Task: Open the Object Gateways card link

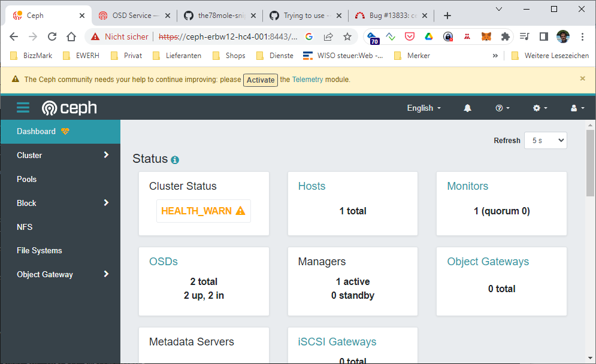Action: point(488,262)
